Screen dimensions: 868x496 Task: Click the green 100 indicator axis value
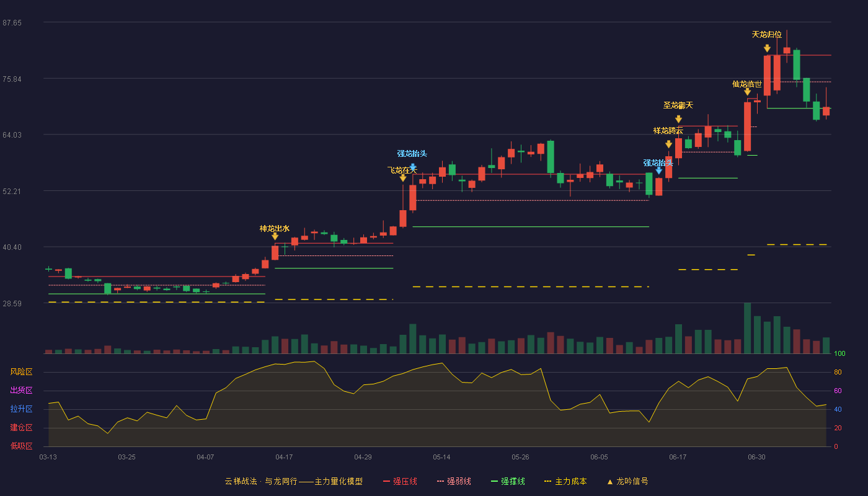point(839,354)
